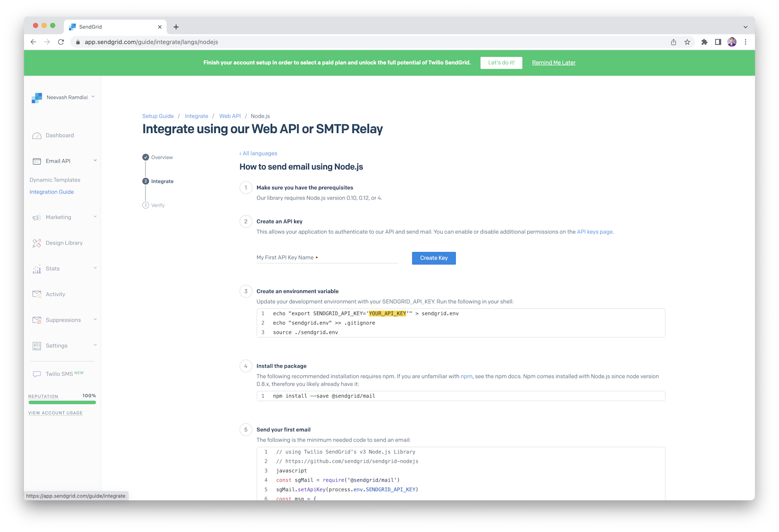Open Integration Guide in sidebar
779x532 pixels.
point(52,192)
